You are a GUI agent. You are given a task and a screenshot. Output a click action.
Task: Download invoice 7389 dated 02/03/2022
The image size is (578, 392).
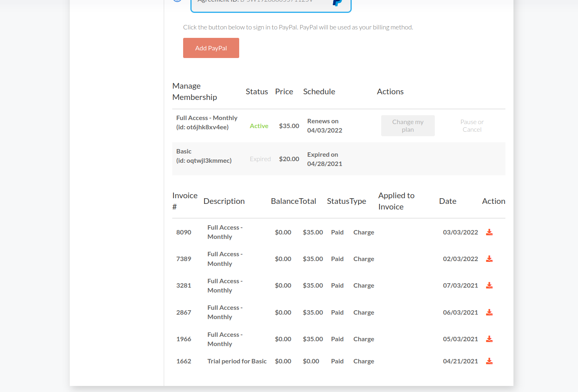(489, 259)
